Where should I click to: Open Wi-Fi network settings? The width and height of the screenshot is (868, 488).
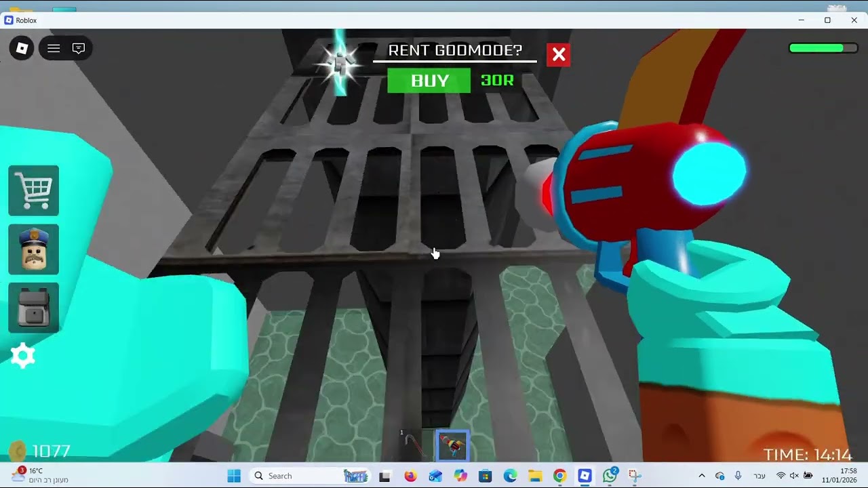[x=781, y=476]
